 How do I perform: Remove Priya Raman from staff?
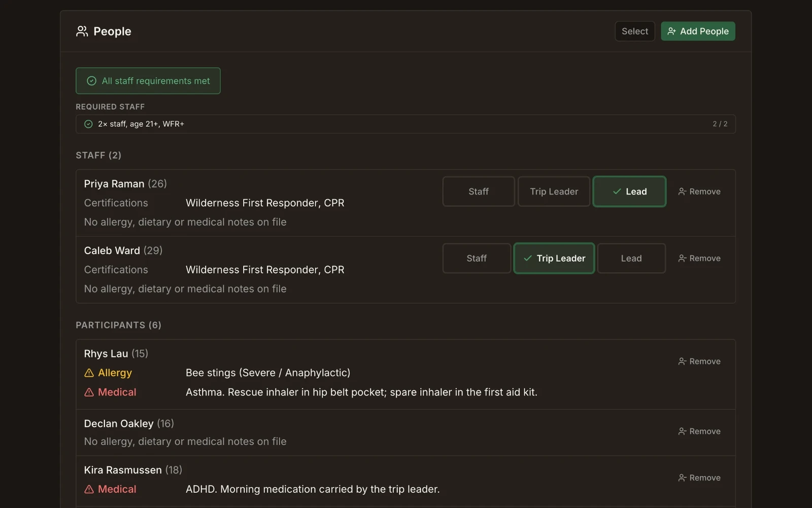[699, 192]
